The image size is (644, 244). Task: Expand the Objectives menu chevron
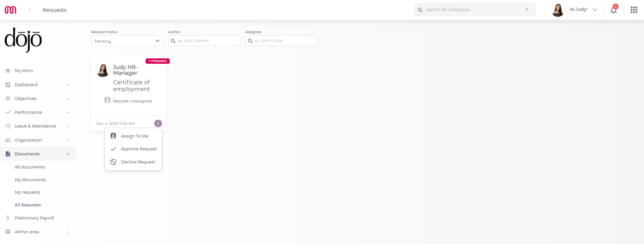pos(68,99)
